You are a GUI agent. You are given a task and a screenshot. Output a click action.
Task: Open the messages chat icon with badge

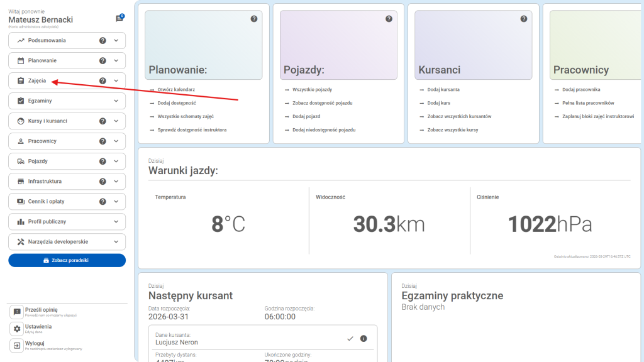[119, 18]
